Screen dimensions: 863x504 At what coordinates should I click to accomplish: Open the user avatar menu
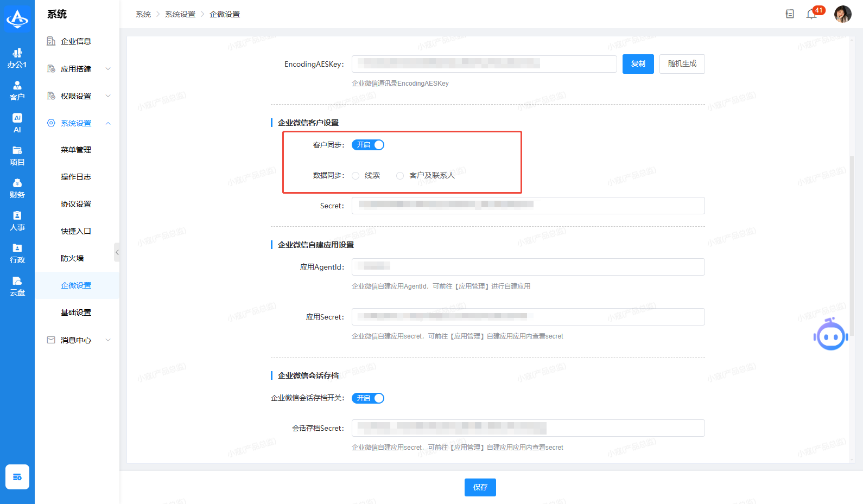843,14
